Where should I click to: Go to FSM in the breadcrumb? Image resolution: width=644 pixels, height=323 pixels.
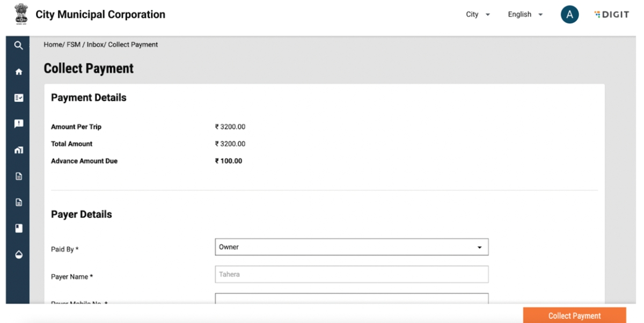pos(74,45)
